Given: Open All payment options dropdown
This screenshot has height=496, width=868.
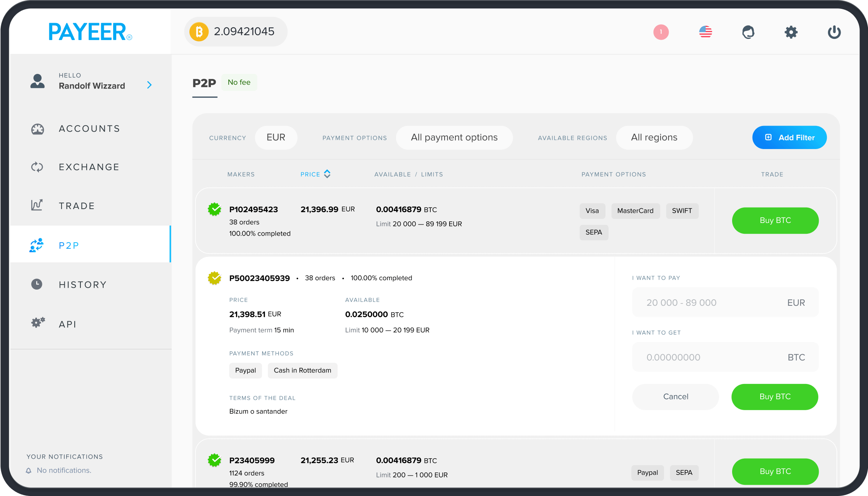Looking at the screenshot, I should coord(454,137).
